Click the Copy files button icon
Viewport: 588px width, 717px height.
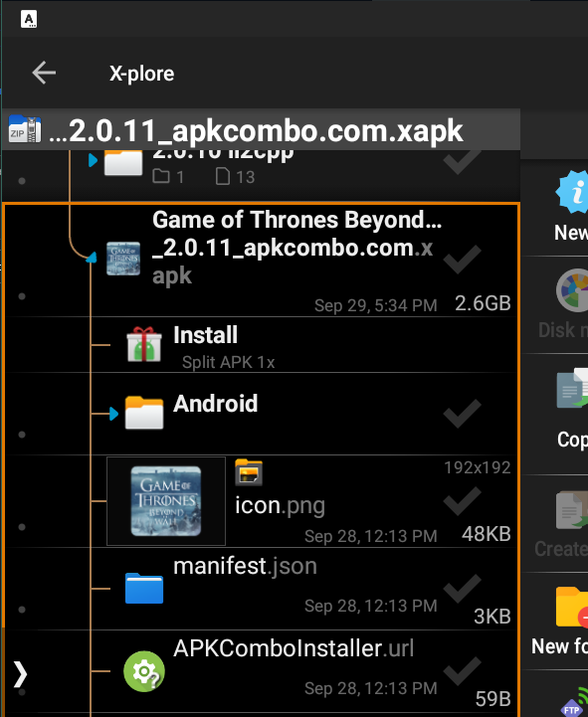coord(572,389)
